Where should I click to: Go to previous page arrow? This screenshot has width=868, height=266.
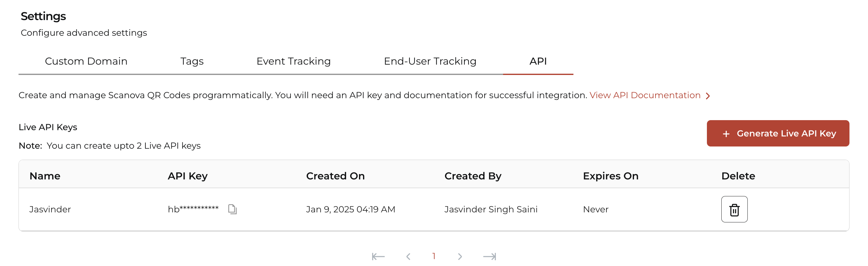click(408, 257)
